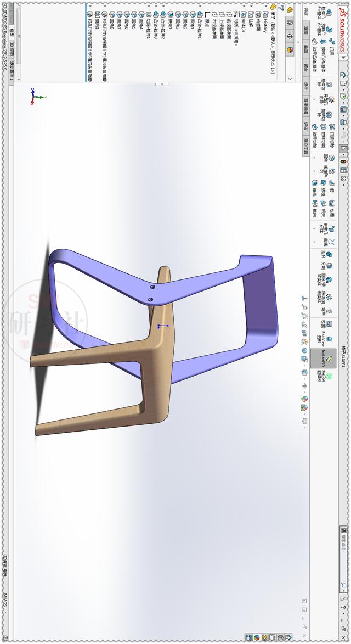Select the 圆角 fillet tool in ribbon
Viewport: 351px width, 644px height.
click(330, 158)
